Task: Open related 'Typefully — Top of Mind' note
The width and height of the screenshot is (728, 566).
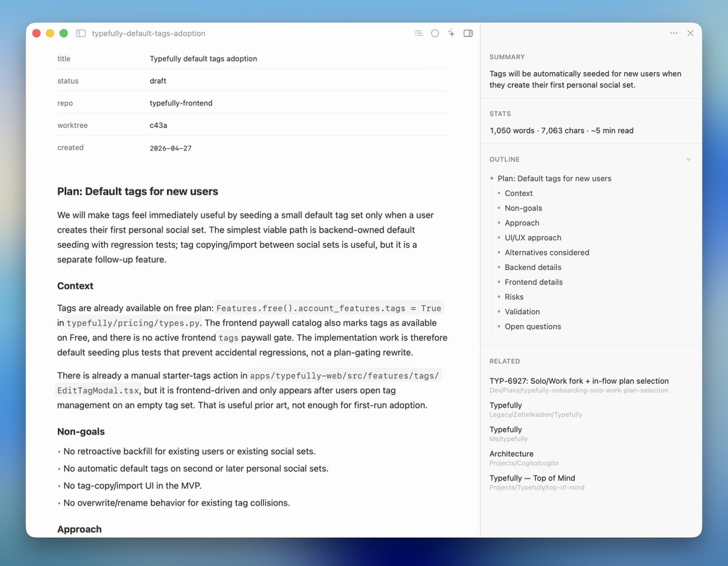Action: pyautogui.click(x=537, y=482)
